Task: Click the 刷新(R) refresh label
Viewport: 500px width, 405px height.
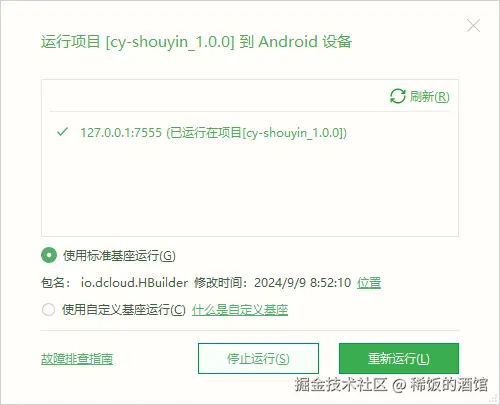Action: 429,97
